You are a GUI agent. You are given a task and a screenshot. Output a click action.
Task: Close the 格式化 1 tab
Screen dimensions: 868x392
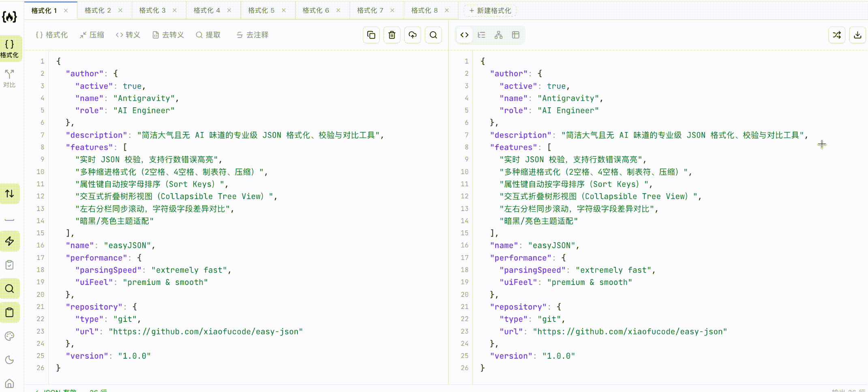(x=66, y=11)
